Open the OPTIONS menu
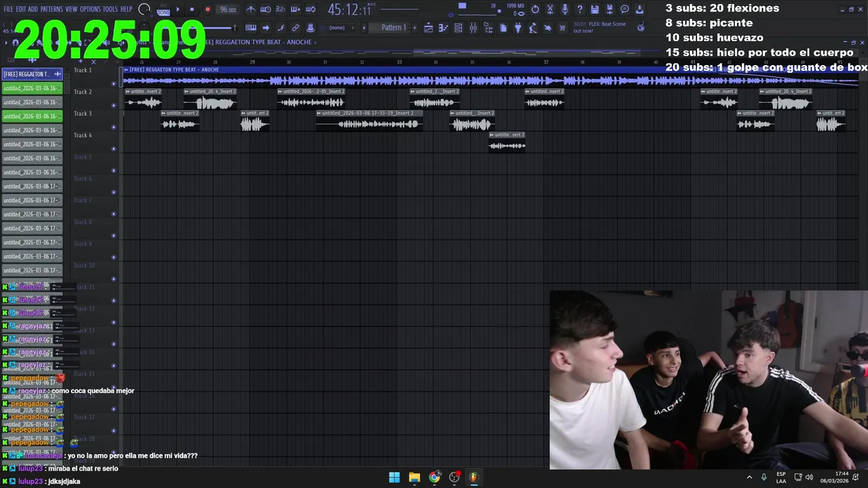The image size is (868, 488). (90, 9)
